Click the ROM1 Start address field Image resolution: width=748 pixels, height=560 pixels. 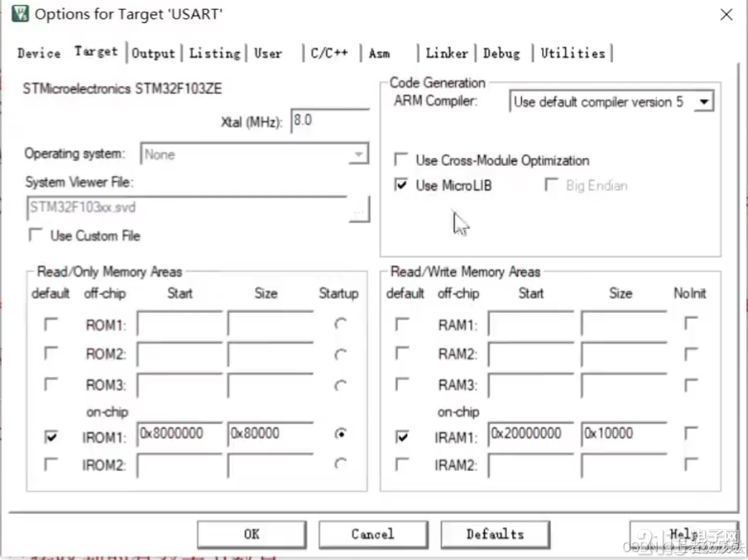[180, 324]
